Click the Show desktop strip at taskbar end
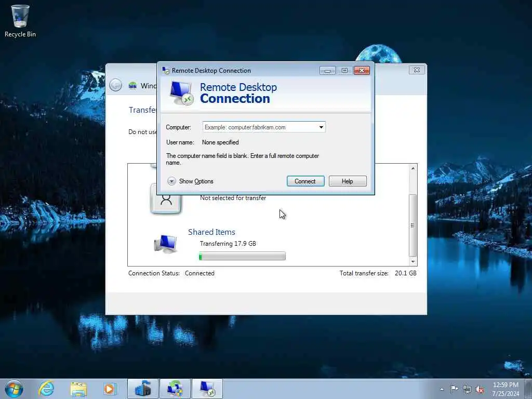Screen dimensions: 532x399 [528, 389]
